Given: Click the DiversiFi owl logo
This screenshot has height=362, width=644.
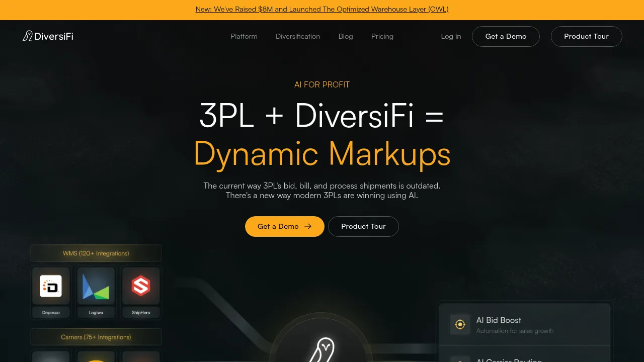Looking at the screenshot, I should click(48, 36).
